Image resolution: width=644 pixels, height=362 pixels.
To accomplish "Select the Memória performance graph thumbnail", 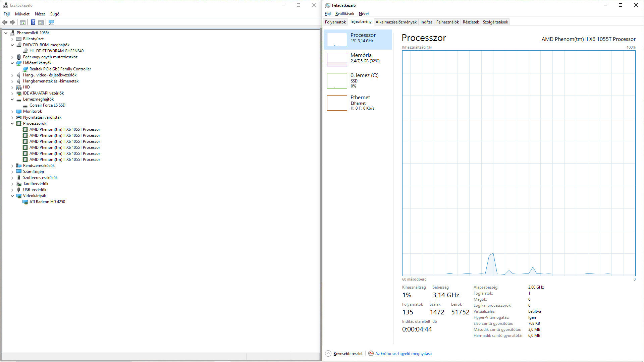I will 337,60.
